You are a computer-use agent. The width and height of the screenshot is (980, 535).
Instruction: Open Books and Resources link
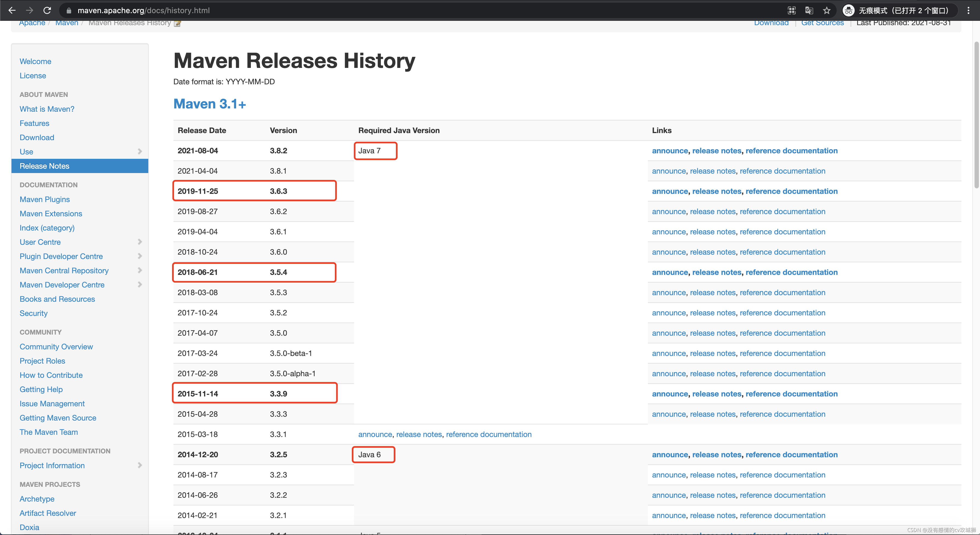[x=57, y=299]
